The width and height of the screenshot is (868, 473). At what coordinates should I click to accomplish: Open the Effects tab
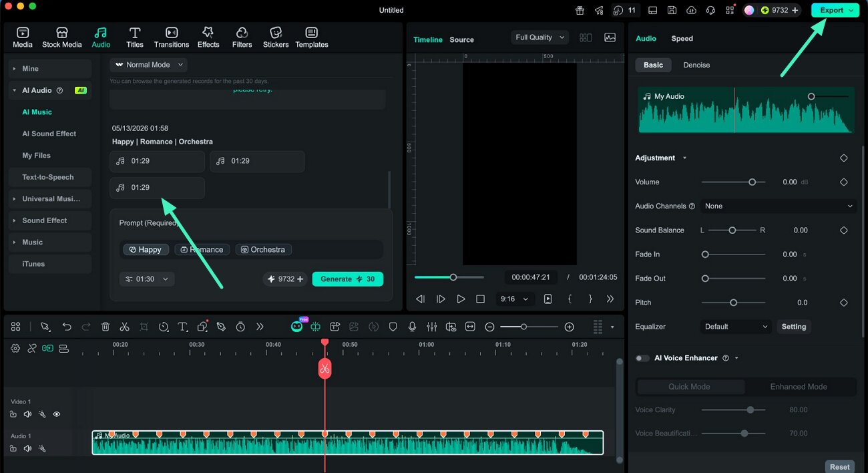[208, 37]
